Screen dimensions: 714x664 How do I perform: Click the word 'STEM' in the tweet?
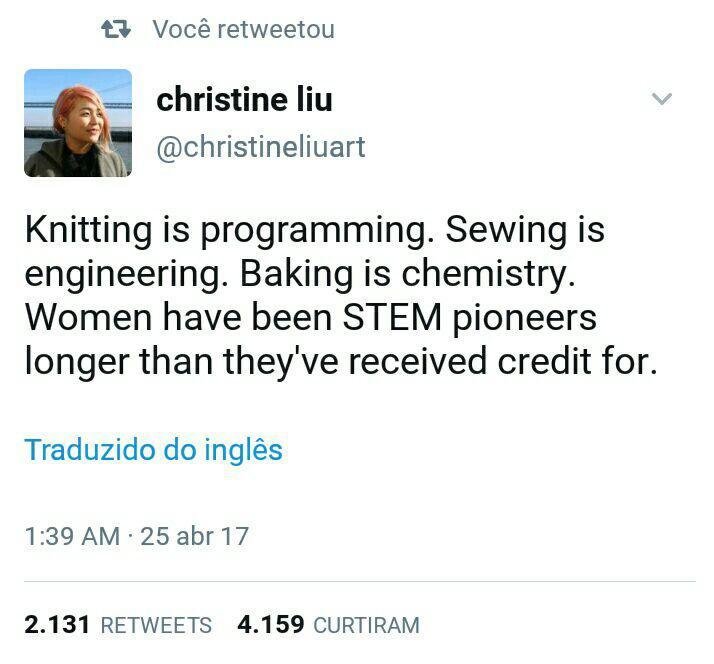392,317
